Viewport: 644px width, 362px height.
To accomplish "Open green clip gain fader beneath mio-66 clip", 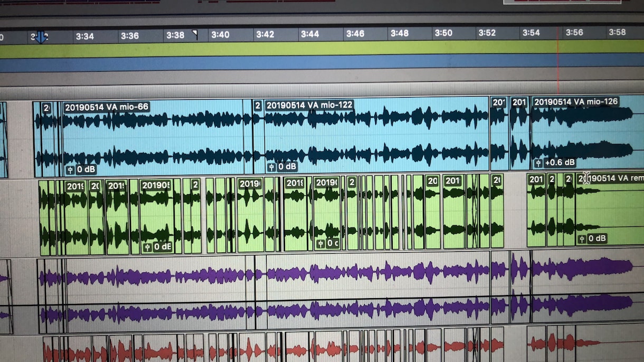I will 147,247.
